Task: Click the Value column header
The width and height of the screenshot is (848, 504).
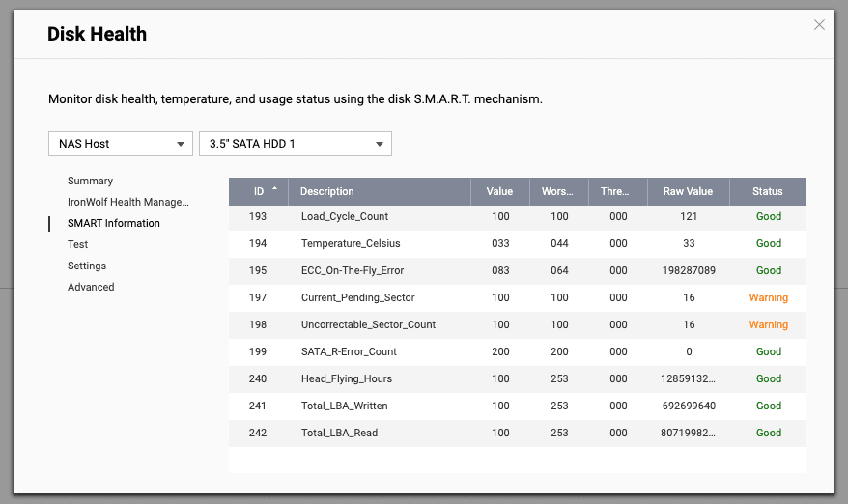Action: click(x=499, y=191)
